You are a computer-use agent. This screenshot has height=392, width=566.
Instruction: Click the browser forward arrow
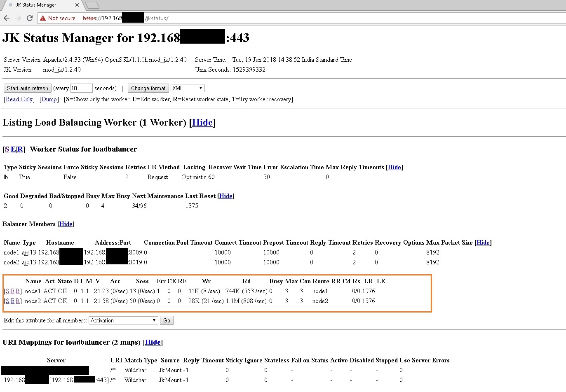click(18, 18)
